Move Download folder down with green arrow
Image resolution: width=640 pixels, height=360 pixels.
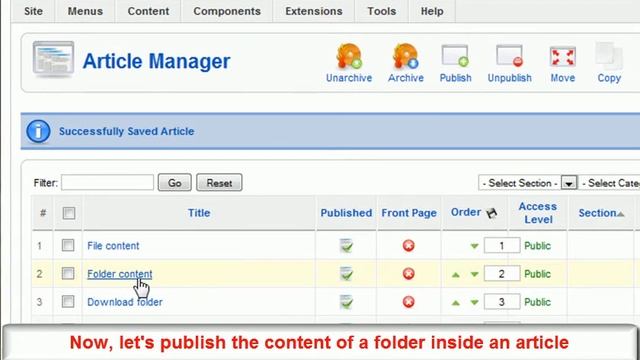[474, 302]
